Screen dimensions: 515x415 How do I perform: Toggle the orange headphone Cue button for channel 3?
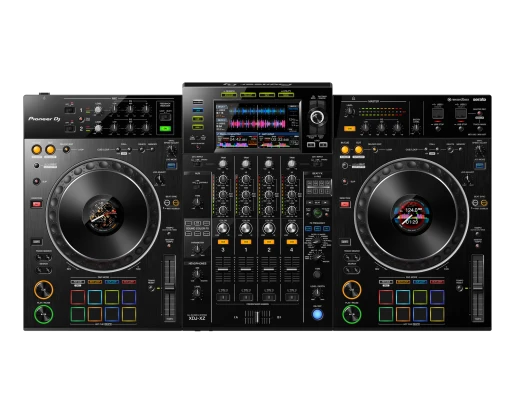click(x=223, y=242)
